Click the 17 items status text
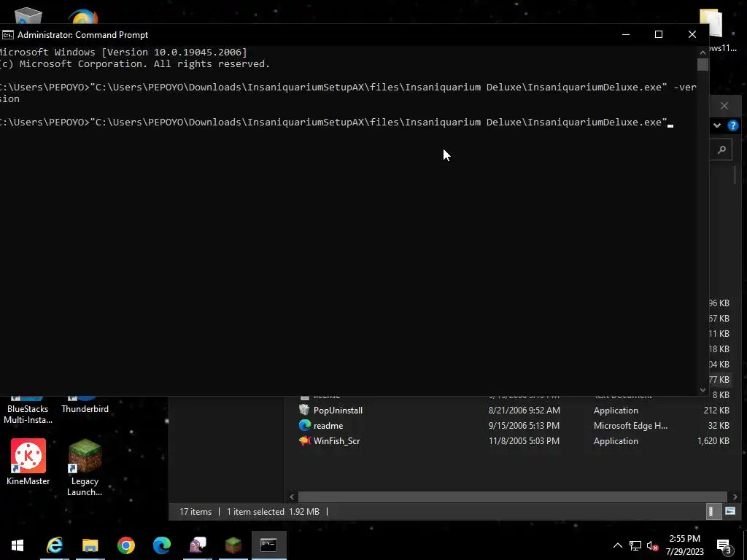The image size is (747, 560). click(x=196, y=511)
